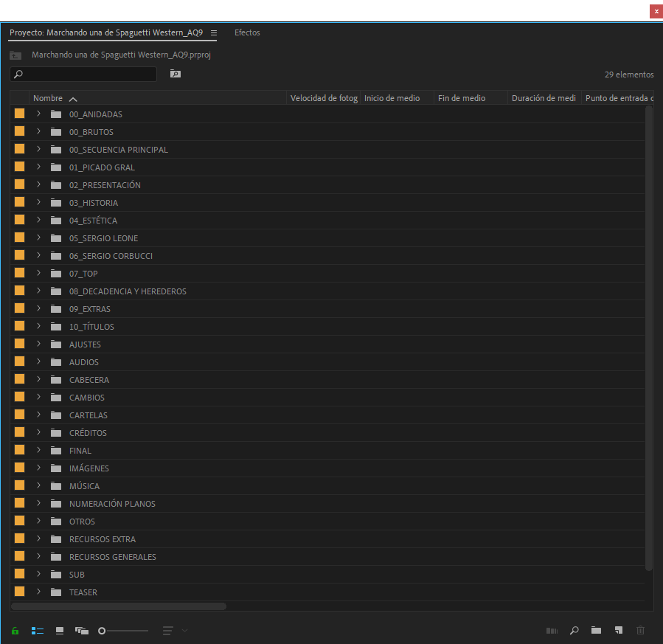Open dropdown arrow next to sort icons
Screen dimensions: 663x644
tap(185, 631)
